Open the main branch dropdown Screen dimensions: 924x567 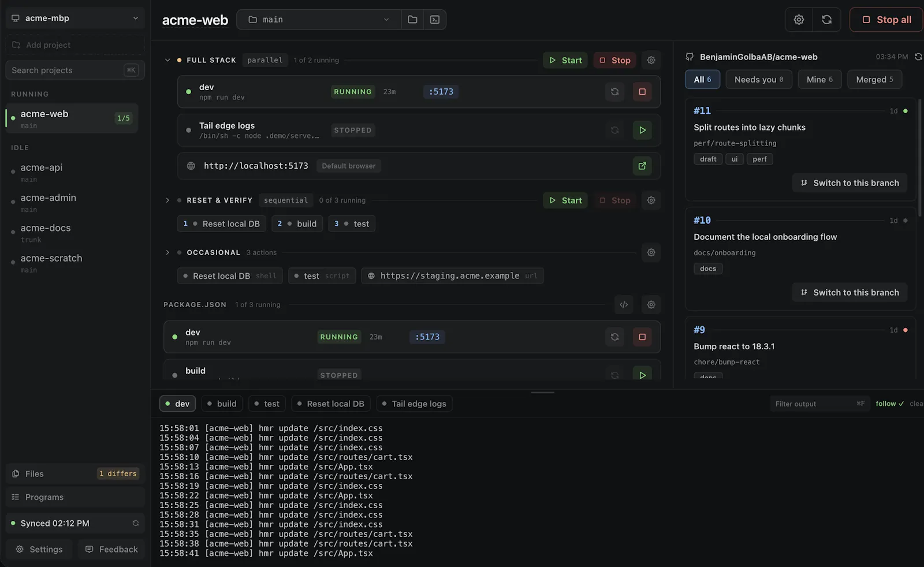[x=319, y=20]
